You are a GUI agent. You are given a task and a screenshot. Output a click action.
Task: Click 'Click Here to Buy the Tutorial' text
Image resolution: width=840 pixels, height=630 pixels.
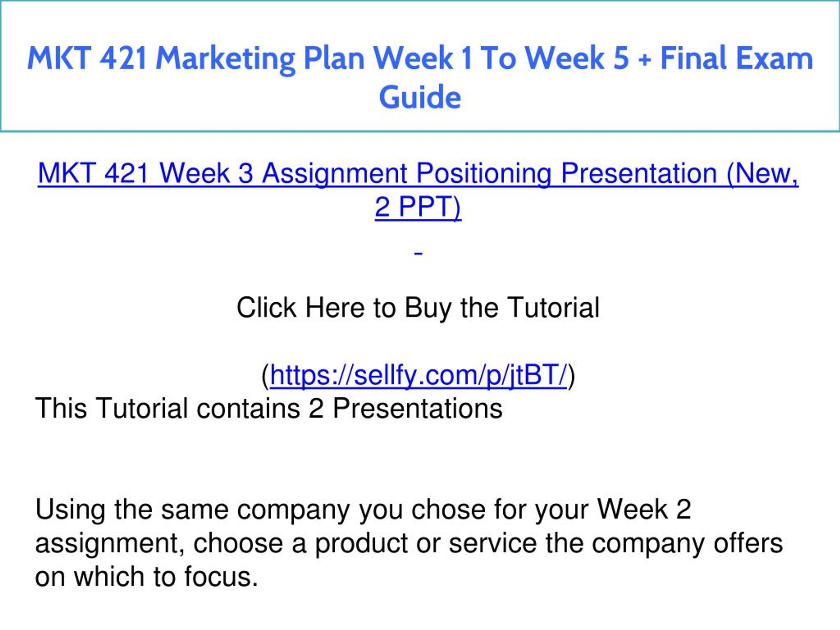pos(418,307)
